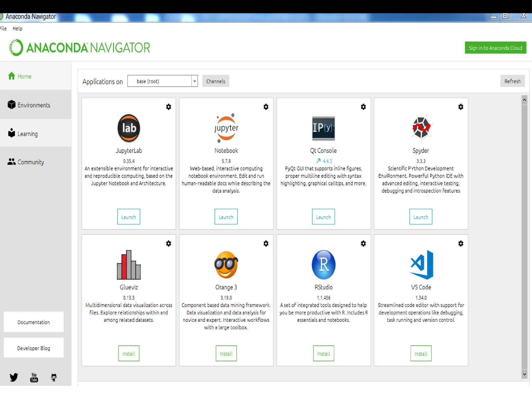
Task: Expand the base (root) environment dropdown
Action: pos(194,81)
